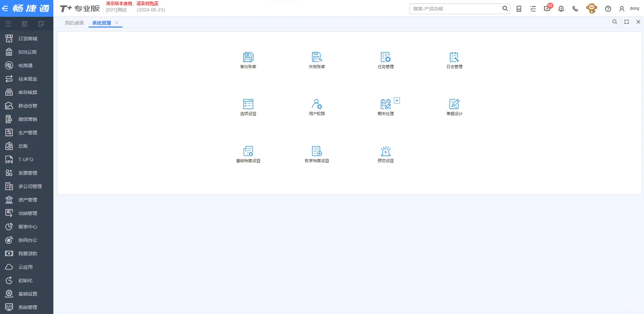This screenshot has width=644, height=314.
Task: Select B2B云商 in the sidebar
Action: tap(26, 52)
